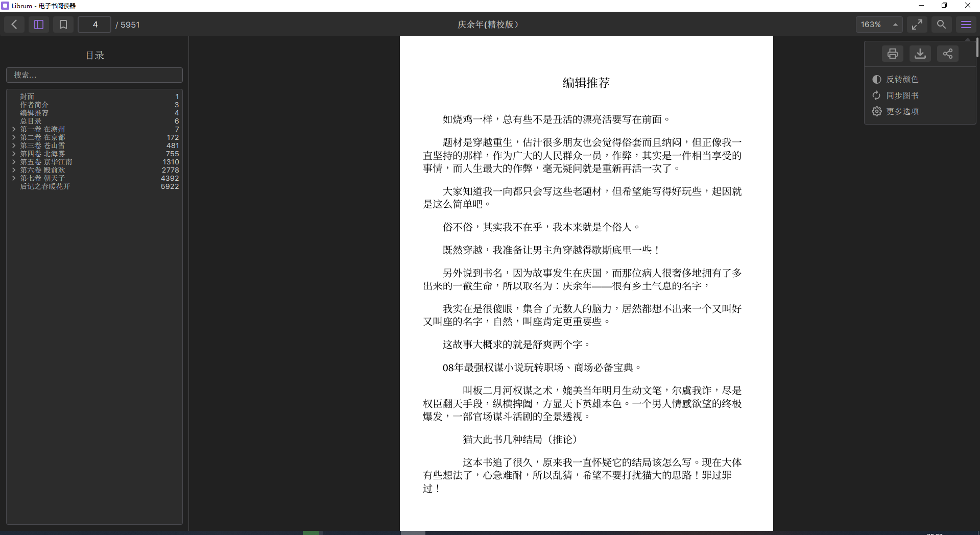The image size is (980, 535).
Task: Click the print icon in the options panel
Action: (x=892, y=53)
